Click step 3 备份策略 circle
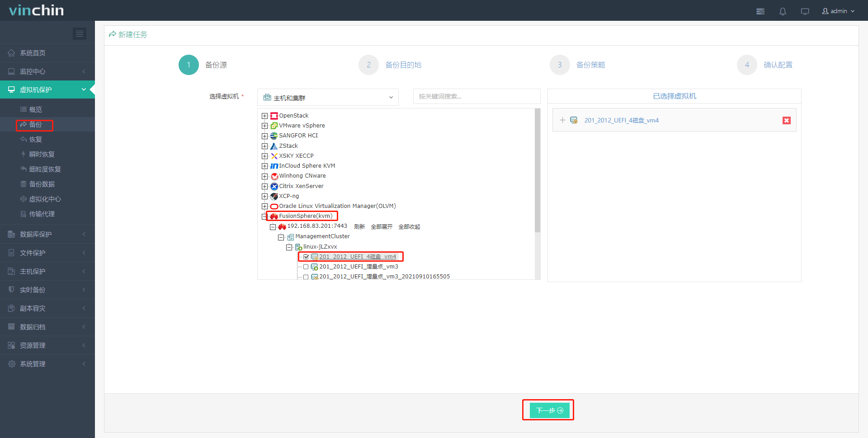 pyautogui.click(x=560, y=65)
